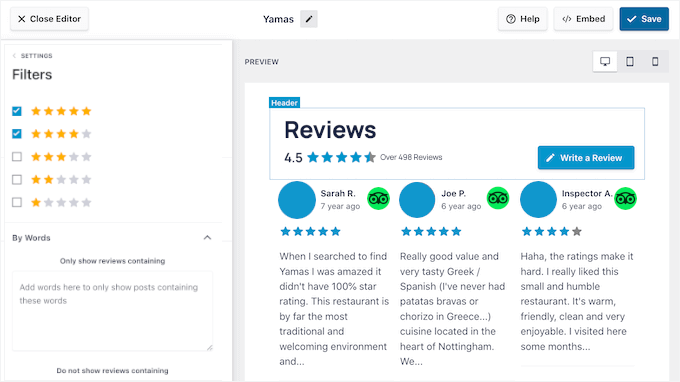The height and width of the screenshot is (382, 680).
Task: Switch preview to mobile phone view
Action: click(655, 62)
